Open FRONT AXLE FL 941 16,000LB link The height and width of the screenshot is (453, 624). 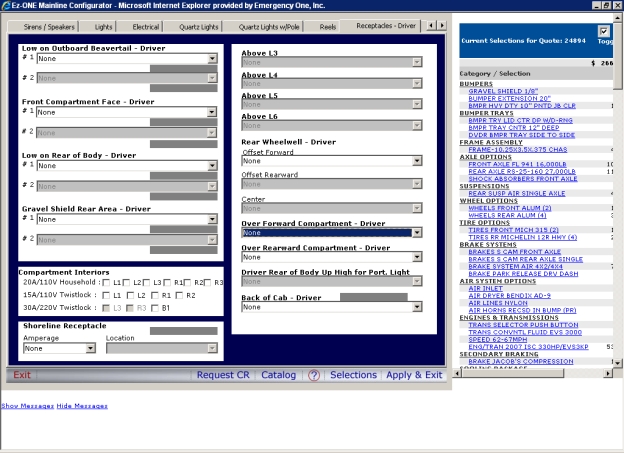(517, 164)
